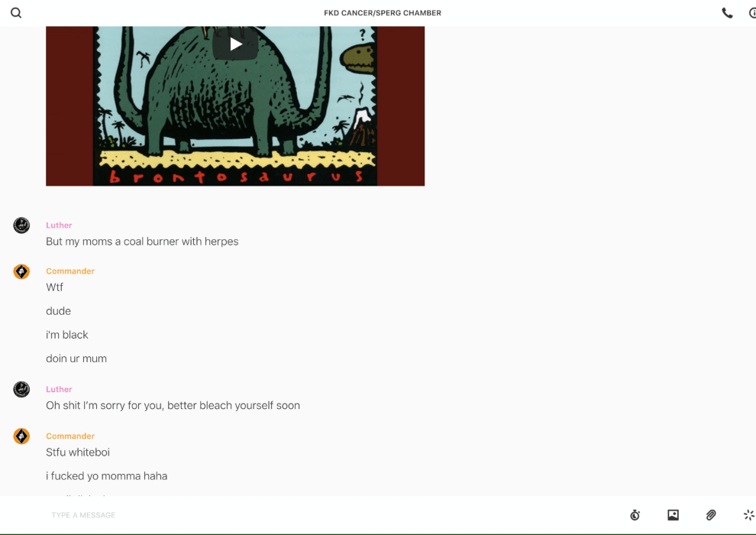Screen dimensions: 756x535
Task: Click the "dude" chat message
Action: [58, 311]
